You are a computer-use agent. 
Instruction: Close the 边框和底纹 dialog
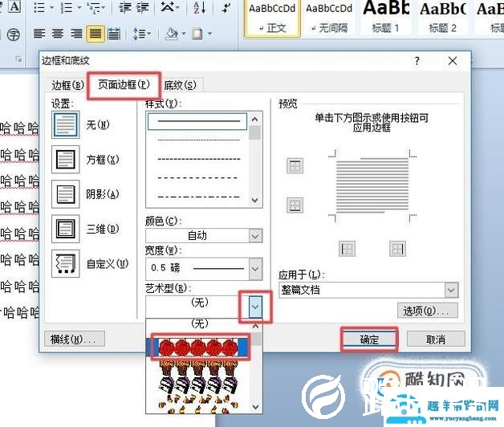(453, 61)
